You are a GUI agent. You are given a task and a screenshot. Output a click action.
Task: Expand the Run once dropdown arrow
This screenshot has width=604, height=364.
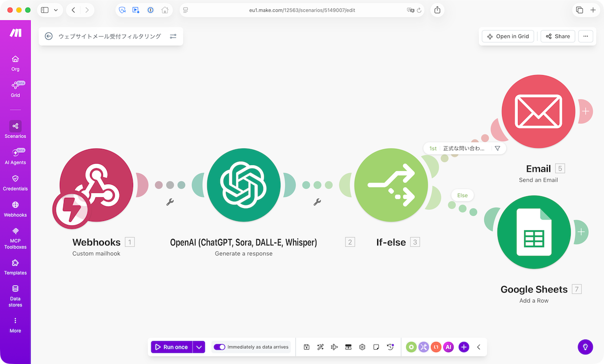[x=199, y=347]
